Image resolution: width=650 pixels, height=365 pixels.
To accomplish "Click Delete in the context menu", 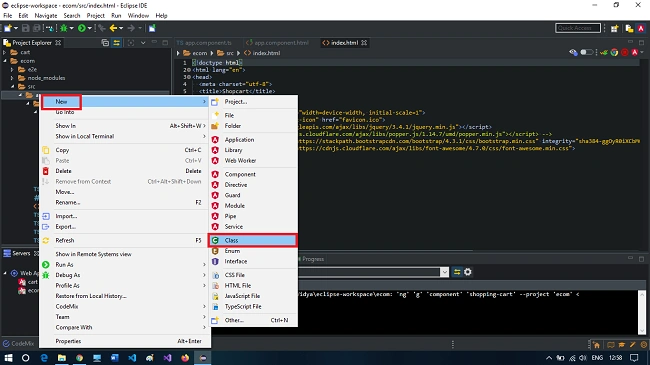I will 124,171.
